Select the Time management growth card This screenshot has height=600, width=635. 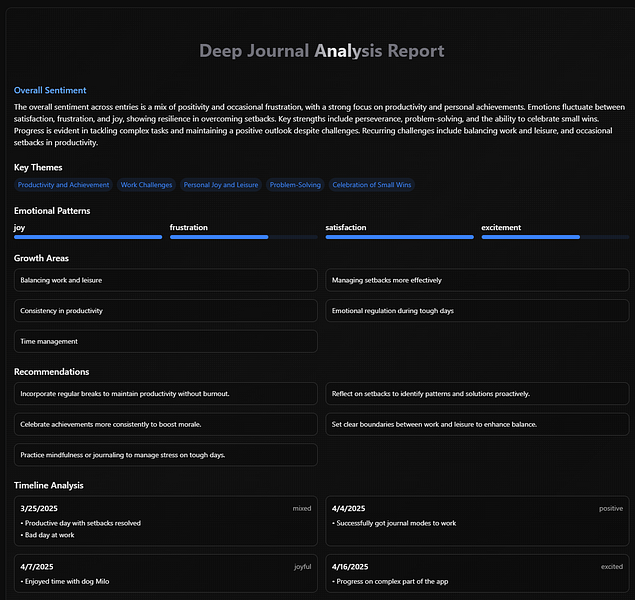166,341
